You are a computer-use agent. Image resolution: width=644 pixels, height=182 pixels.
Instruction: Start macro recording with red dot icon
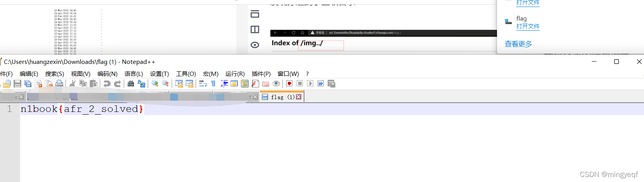(289, 84)
